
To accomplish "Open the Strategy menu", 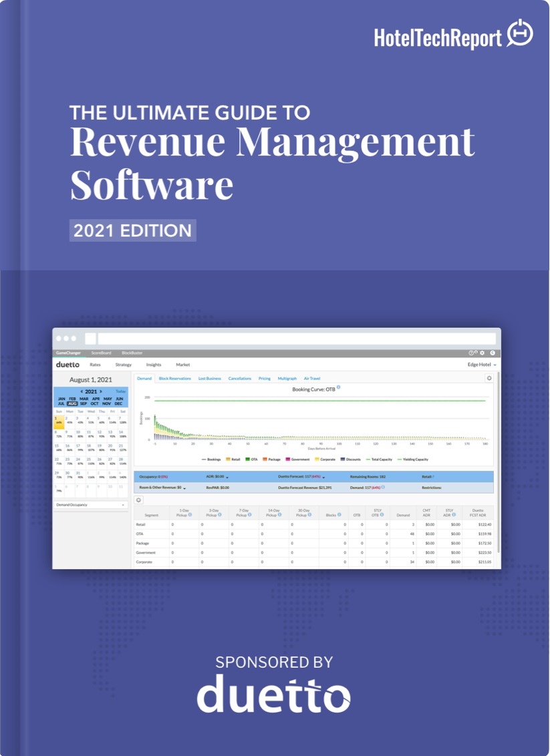I will click(124, 365).
